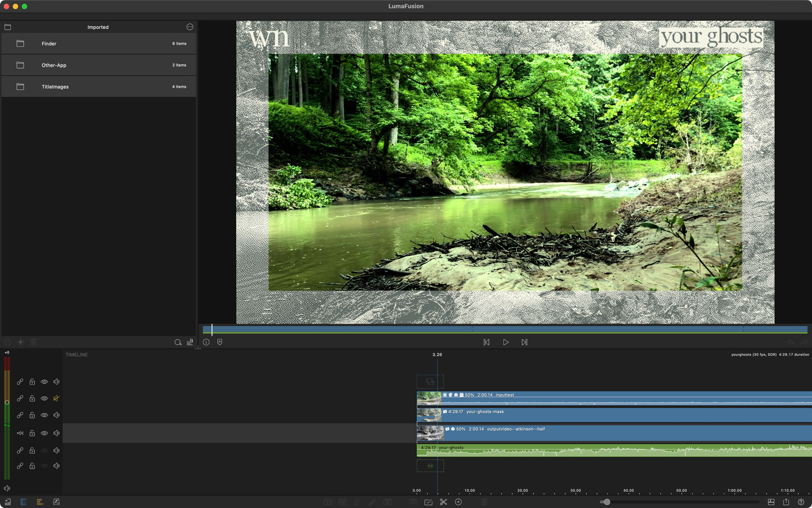Hide the your-ghosts-mask track using eye icon
The image size is (812, 508).
(44, 415)
